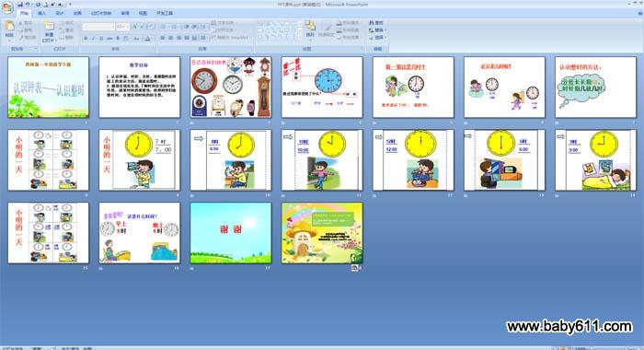Click the Save icon in quick access toolbar
The image size is (644, 350).
[20, 5]
